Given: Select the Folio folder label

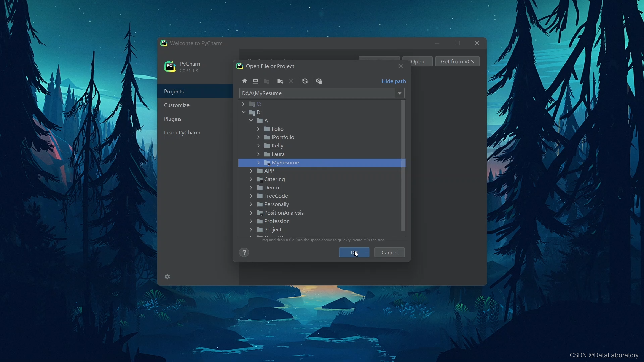Looking at the screenshot, I should [x=278, y=129].
